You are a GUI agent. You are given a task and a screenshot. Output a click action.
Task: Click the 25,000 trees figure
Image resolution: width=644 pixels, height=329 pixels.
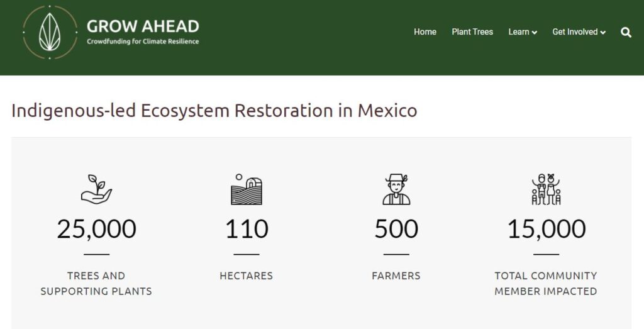click(96, 229)
